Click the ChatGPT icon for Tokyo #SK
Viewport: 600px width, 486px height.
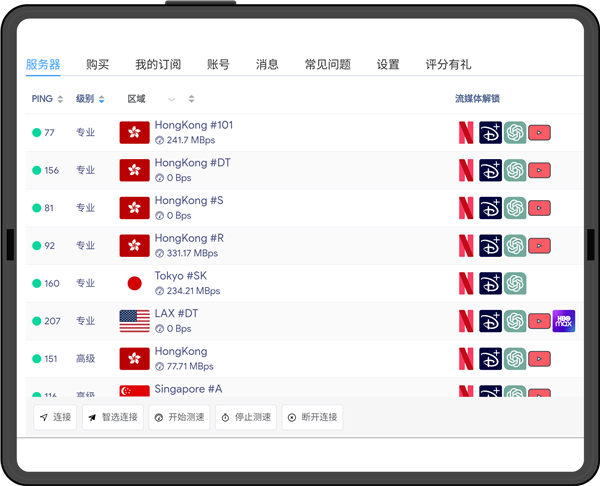click(515, 283)
